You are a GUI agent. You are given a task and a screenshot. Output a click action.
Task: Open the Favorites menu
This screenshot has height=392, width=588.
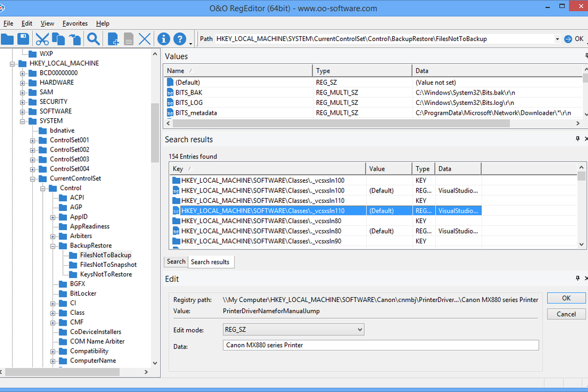tap(75, 23)
